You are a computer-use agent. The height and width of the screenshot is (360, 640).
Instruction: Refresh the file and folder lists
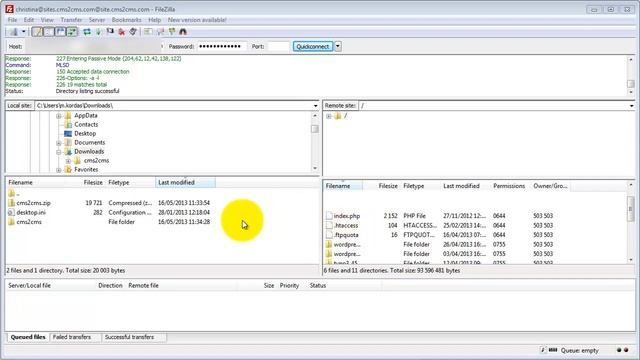(x=87, y=32)
